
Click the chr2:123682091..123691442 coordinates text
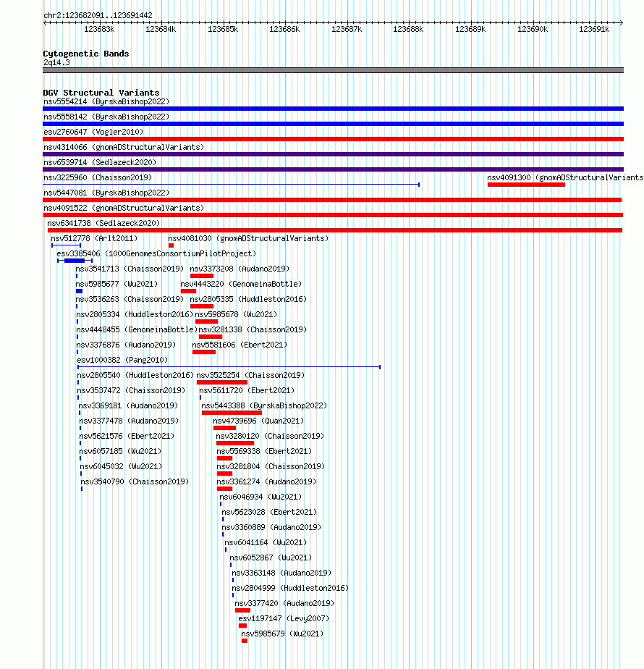(98, 15)
